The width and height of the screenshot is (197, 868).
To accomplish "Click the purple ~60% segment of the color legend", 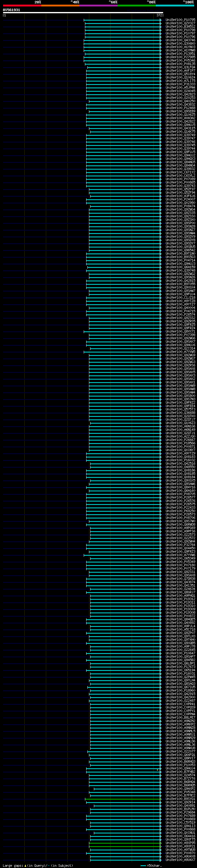I will [x=98, y=6].
